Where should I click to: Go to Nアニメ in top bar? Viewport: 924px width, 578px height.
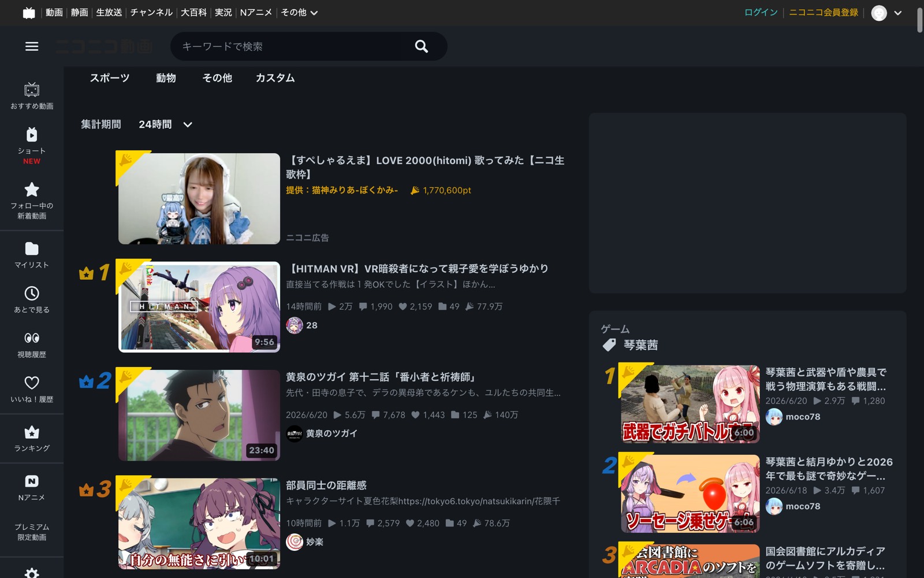point(256,13)
